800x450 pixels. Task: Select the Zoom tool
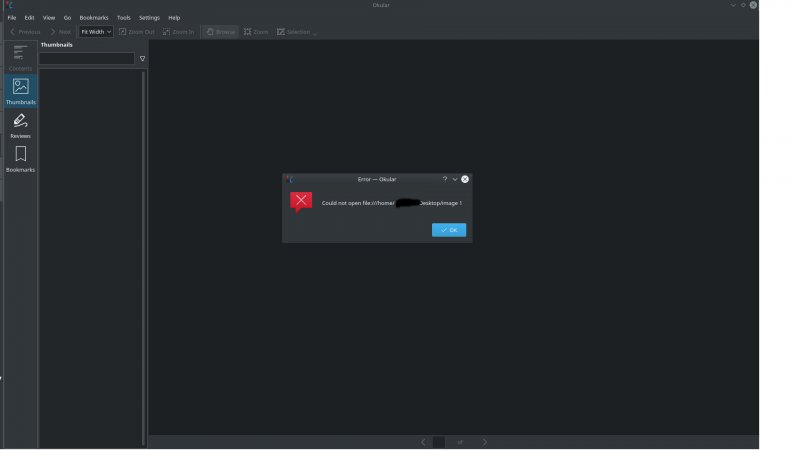pyautogui.click(x=256, y=32)
